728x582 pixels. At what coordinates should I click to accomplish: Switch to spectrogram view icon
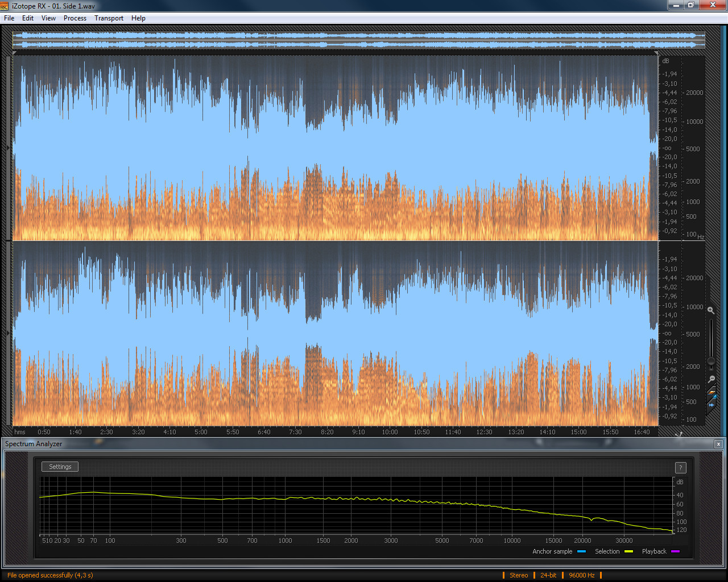tap(712, 392)
